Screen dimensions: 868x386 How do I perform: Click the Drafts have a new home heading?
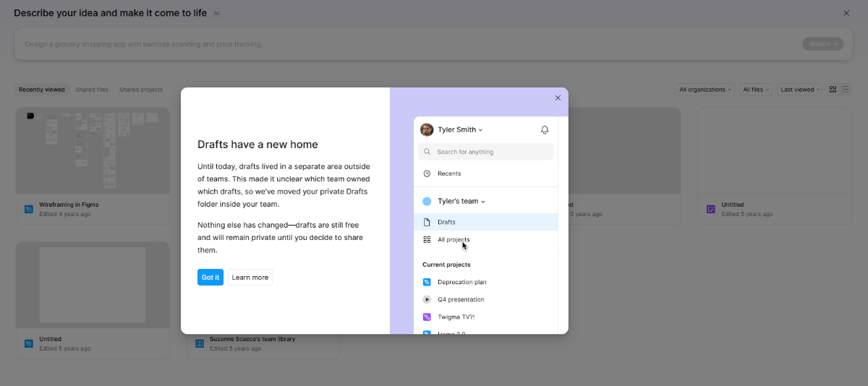tap(258, 145)
